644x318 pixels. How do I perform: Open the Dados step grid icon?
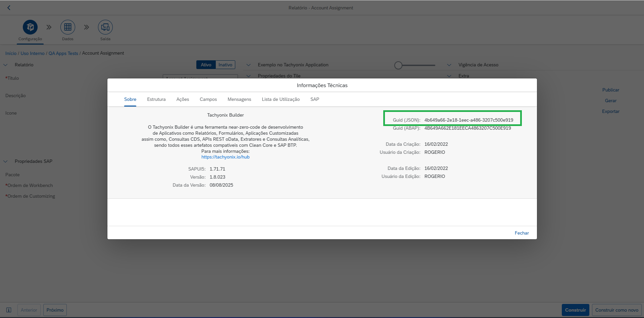68,27
